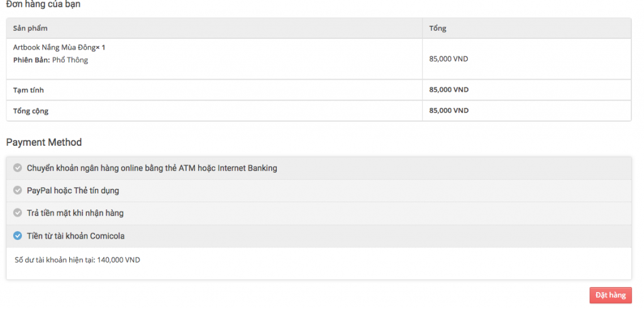This screenshot has width=644, height=309.
Task: Select the bank transfer radio icon
Action: [17, 168]
